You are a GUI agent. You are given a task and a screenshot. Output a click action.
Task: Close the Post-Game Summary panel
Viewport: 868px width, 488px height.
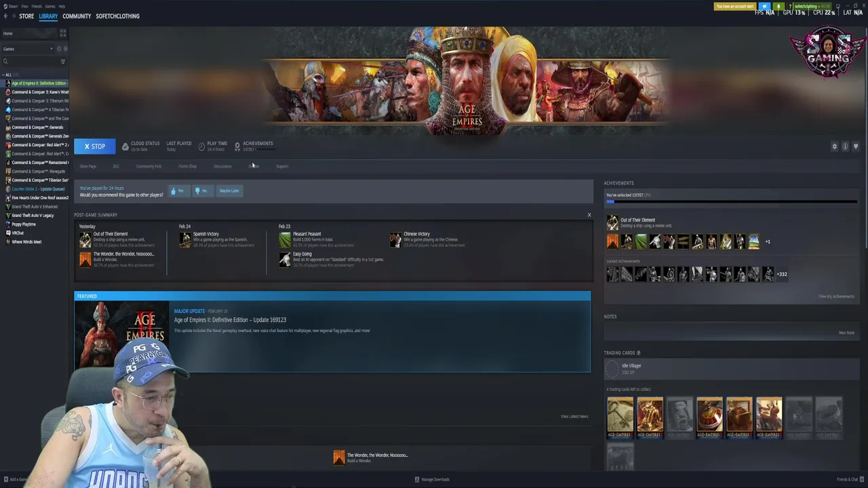589,215
